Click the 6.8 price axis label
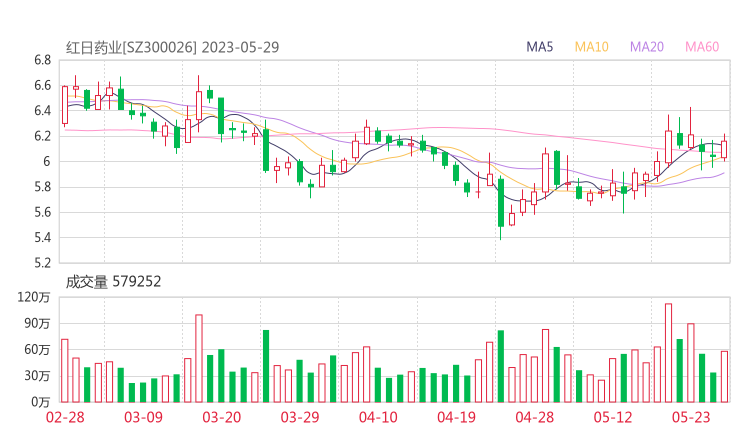The width and height of the screenshot is (740, 440). point(42,60)
